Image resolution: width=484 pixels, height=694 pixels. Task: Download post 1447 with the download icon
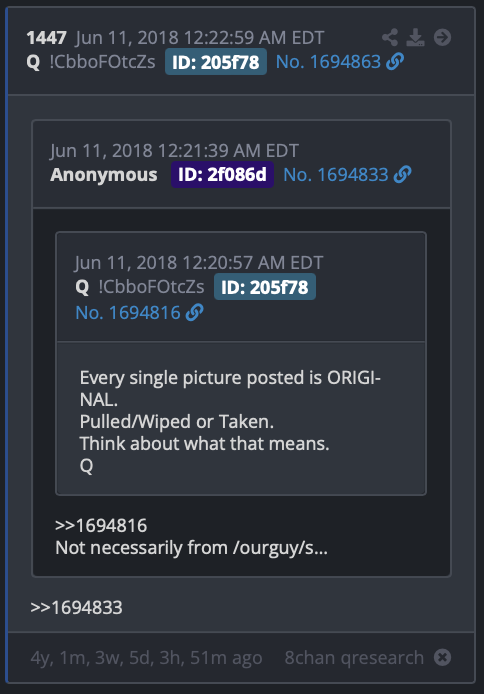pos(415,38)
